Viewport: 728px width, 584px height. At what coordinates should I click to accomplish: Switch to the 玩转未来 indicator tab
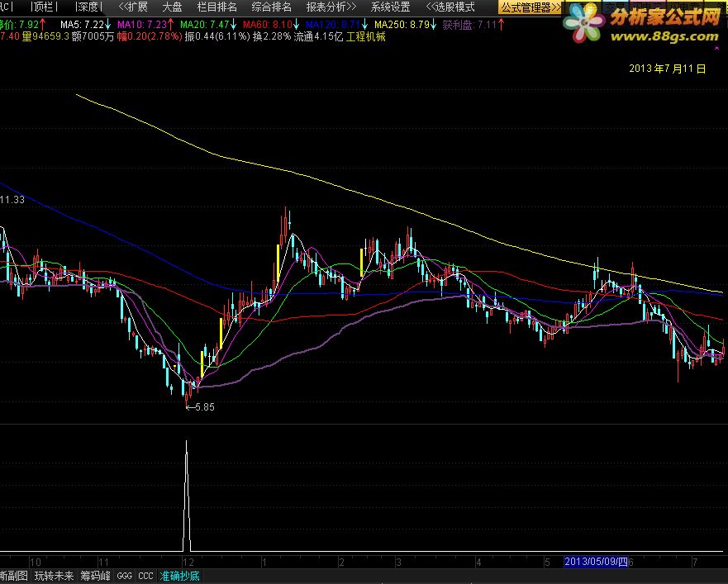(x=55, y=576)
